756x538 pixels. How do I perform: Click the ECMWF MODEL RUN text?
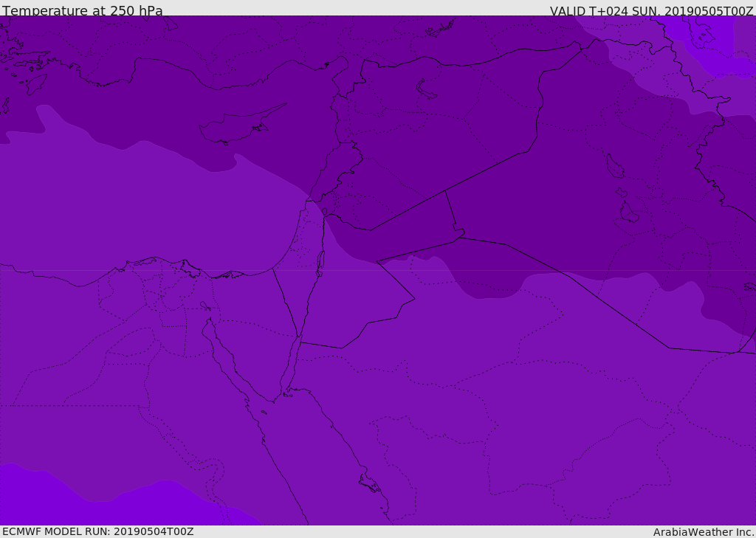coord(97,531)
